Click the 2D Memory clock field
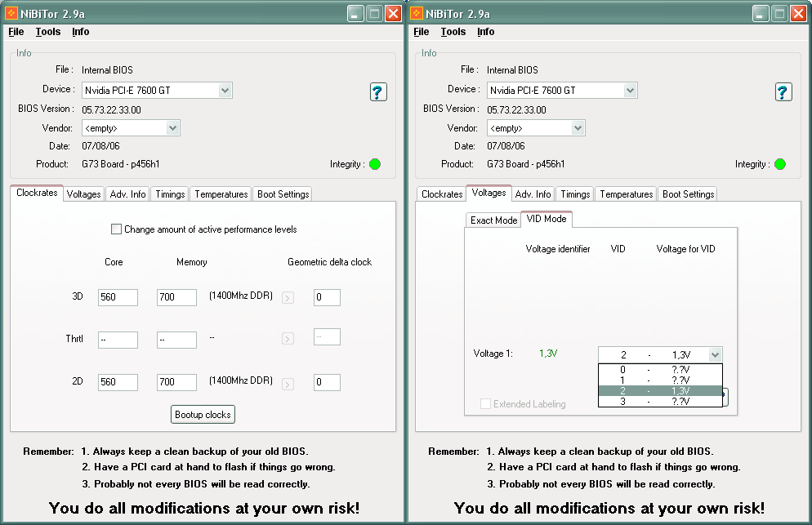Image resolution: width=812 pixels, height=525 pixels. (x=176, y=382)
